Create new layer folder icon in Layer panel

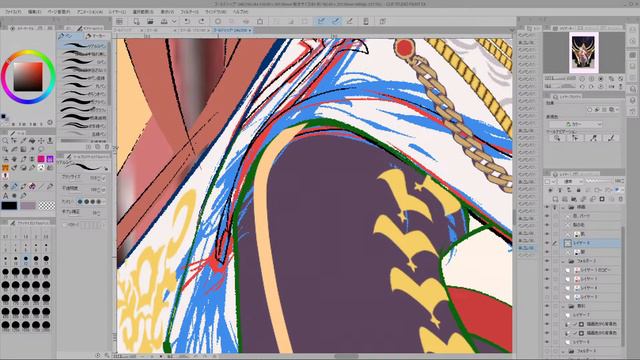point(574,199)
